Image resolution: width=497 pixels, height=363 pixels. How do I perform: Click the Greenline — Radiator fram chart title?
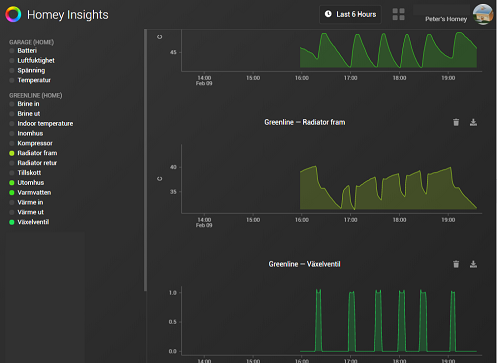point(305,122)
